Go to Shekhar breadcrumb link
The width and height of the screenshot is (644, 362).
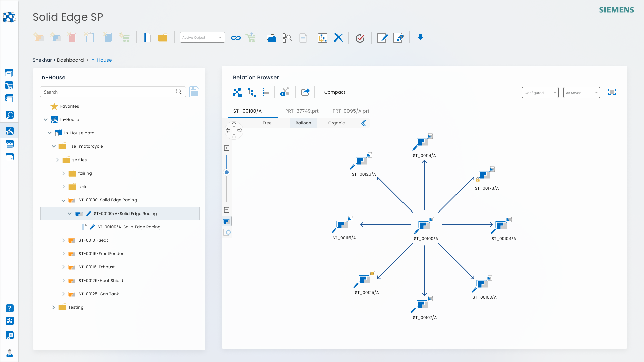point(42,60)
